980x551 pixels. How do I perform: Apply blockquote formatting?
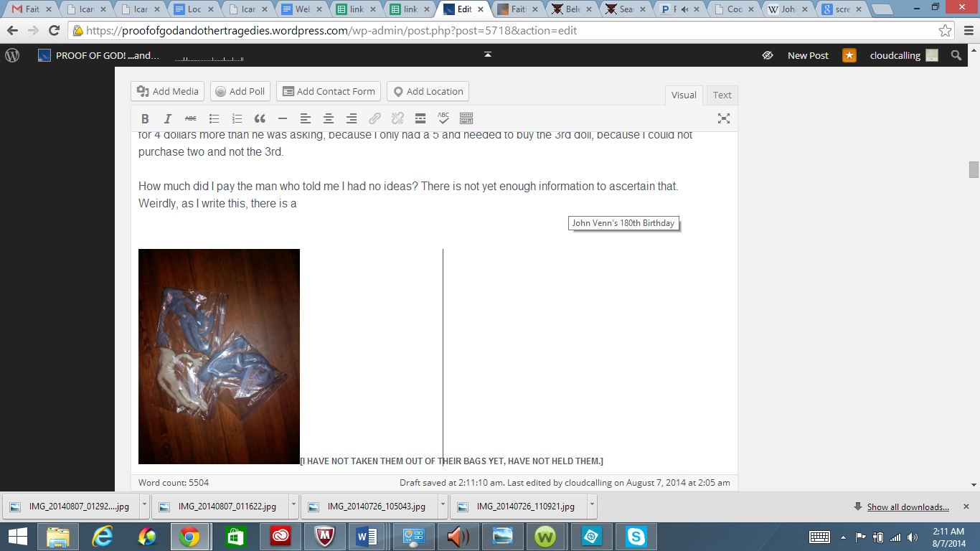260,119
